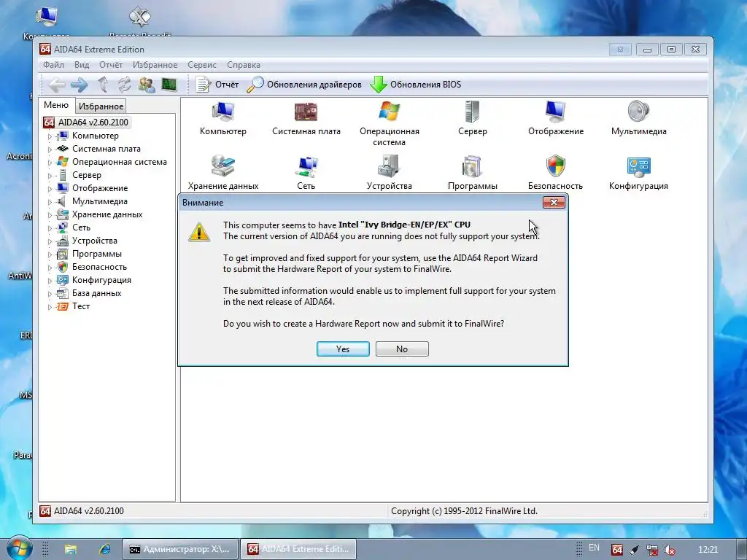Close the Внимание warning dialog
Screen dimensions: 747x560
(x=554, y=203)
